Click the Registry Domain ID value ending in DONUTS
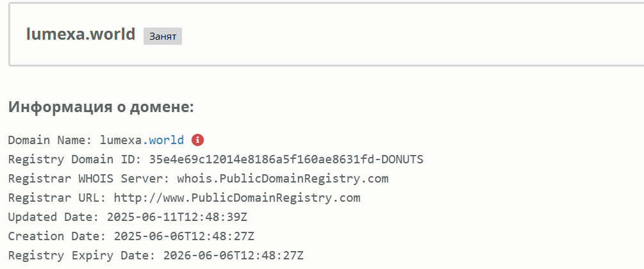The height and width of the screenshot is (269, 644). [286, 159]
